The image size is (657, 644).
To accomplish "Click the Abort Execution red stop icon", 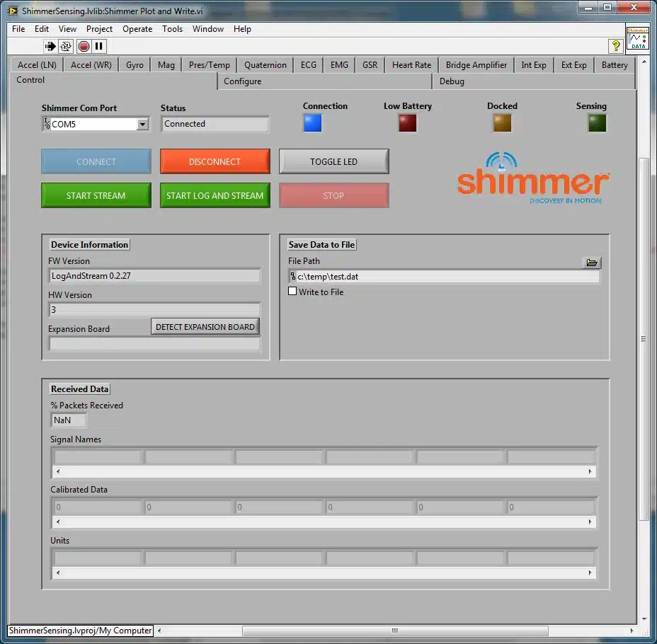I will tap(84, 46).
